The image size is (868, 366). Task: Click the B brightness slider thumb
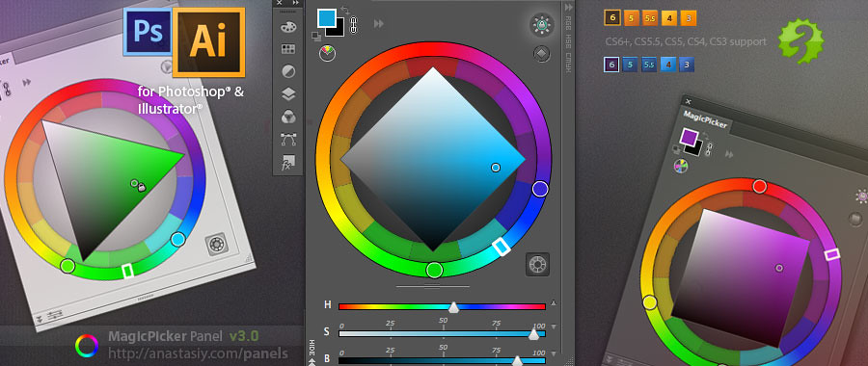point(517,361)
